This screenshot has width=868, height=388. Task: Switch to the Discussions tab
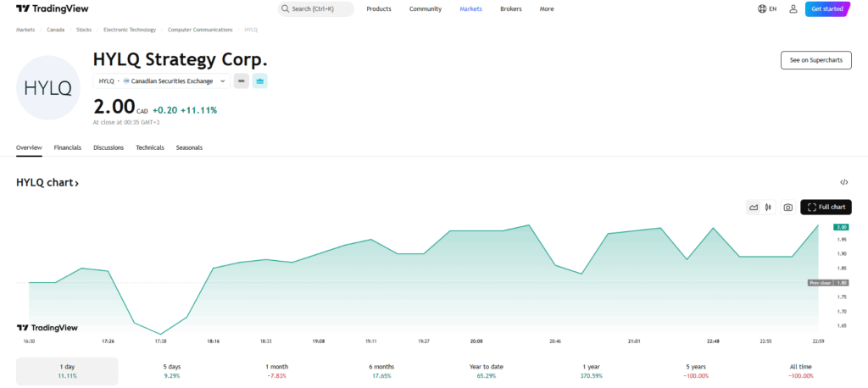click(108, 147)
